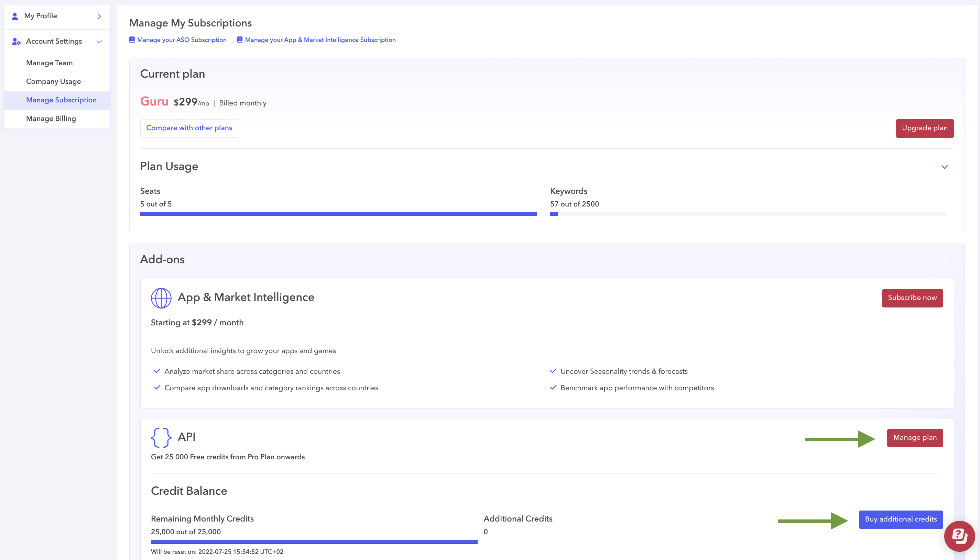Click the Market Intelligence Subscription document icon
The height and width of the screenshot is (560, 980).
click(239, 40)
